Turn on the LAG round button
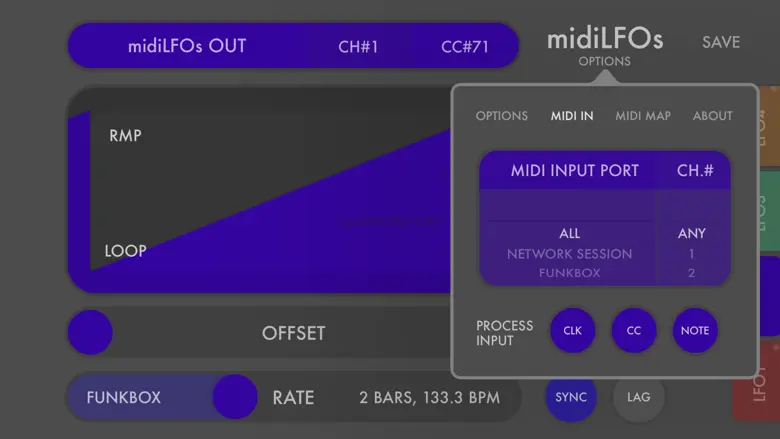 [x=639, y=397]
